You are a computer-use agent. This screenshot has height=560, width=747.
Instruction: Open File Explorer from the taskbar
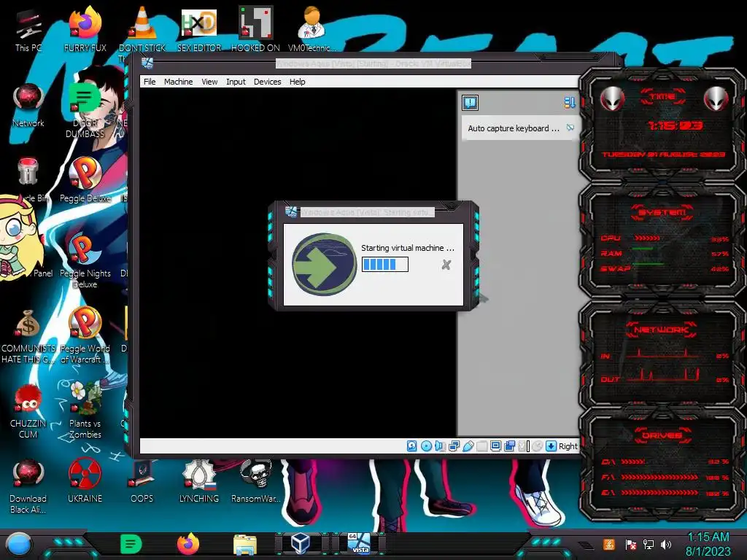[245, 545]
